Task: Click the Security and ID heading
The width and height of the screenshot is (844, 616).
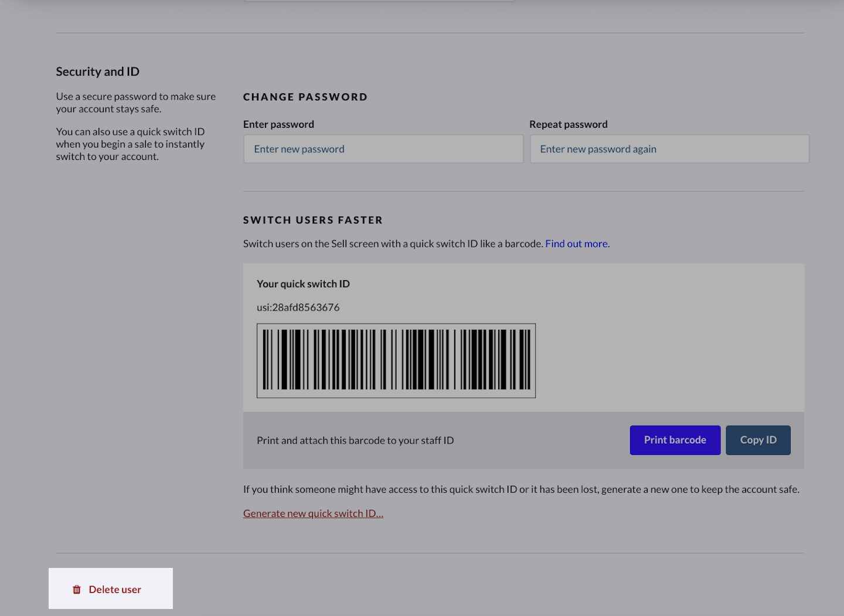Action: pos(98,72)
